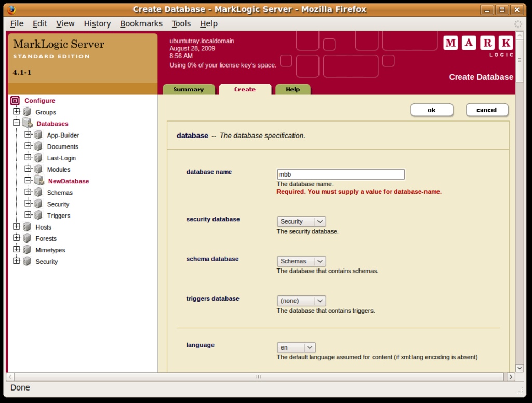Expand the Documents node
This screenshot has height=403, width=532.
(x=28, y=146)
